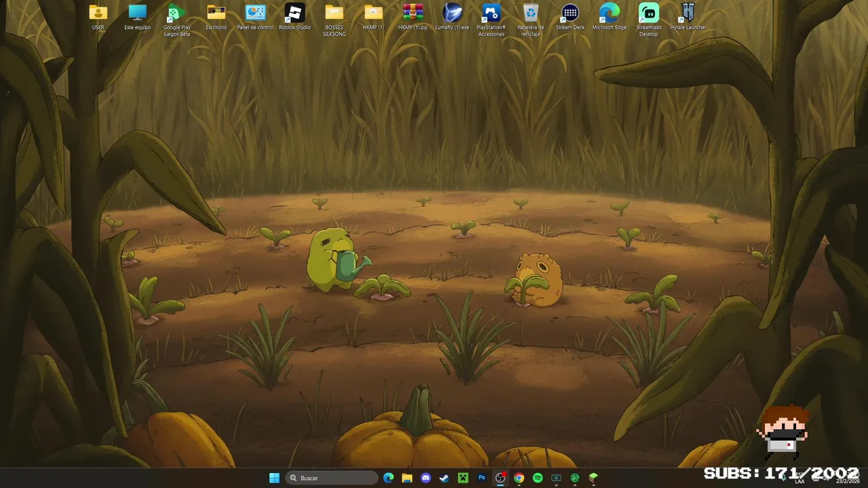Screen dimensions: 868x488
Task: Click the green circular taskbar icon
Action: (x=575, y=478)
